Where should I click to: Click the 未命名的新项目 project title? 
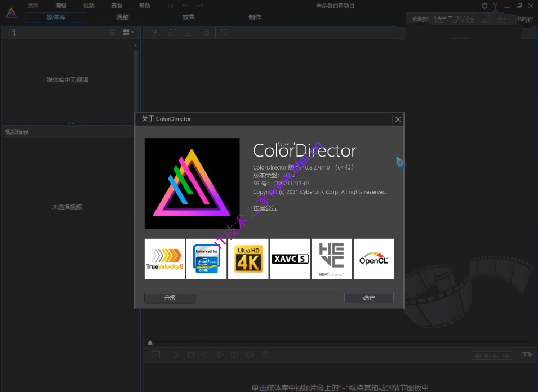[335, 6]
